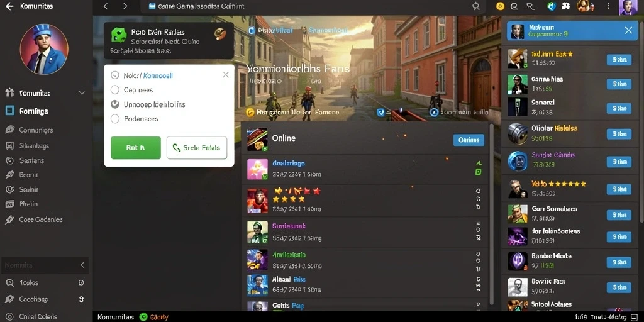Expand the Komunitas sidebar chevron
The height and width of the screenshot is (322, 644).
(81, 93)
